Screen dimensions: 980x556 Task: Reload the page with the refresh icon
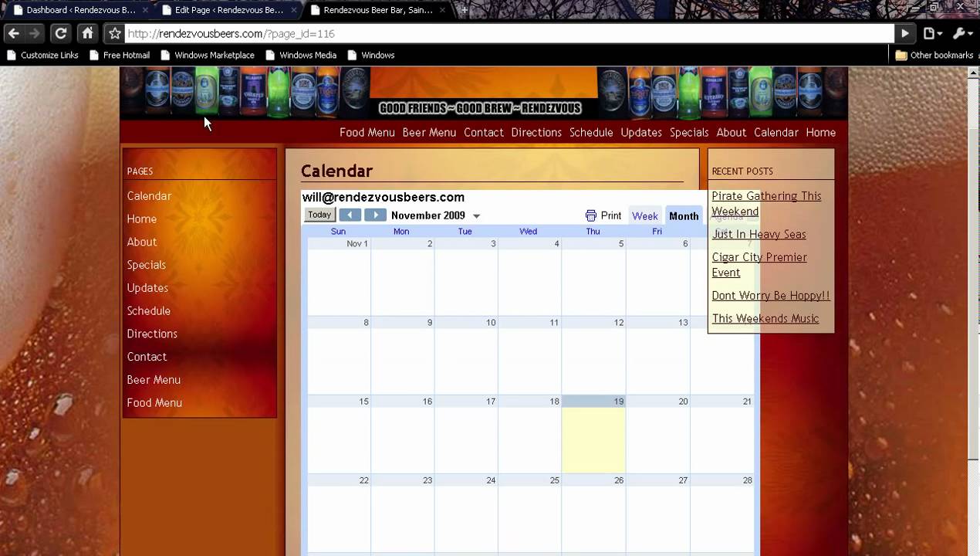click(x=61, y=33)
